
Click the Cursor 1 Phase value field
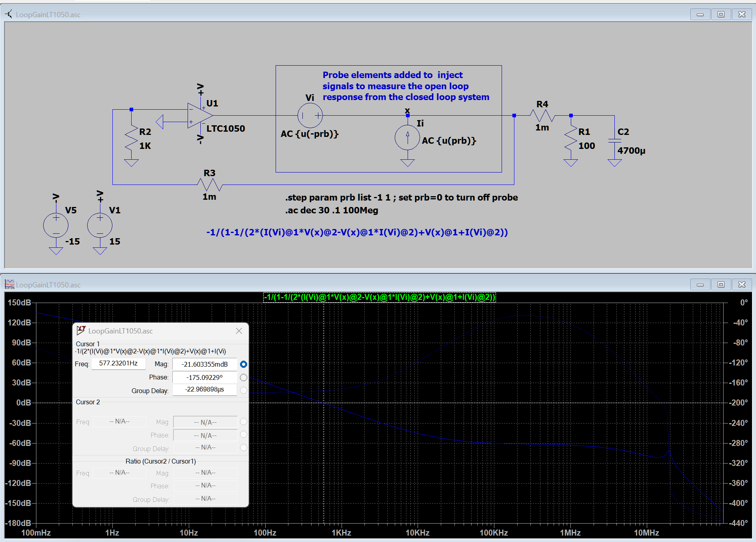click(205, 377)
